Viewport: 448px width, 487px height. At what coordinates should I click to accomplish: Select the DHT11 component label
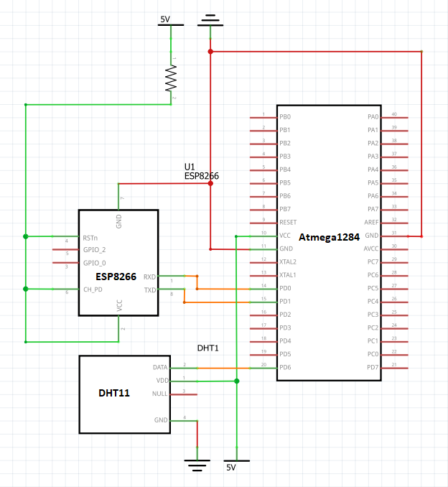[x=114, y=393]
